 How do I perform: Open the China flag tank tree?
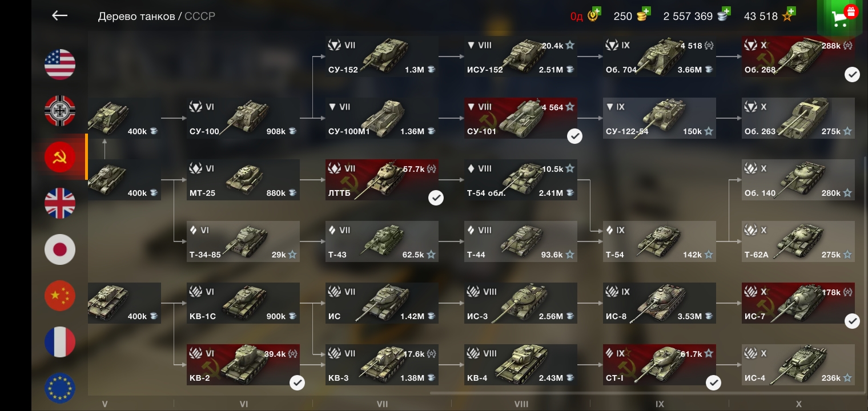60,296
